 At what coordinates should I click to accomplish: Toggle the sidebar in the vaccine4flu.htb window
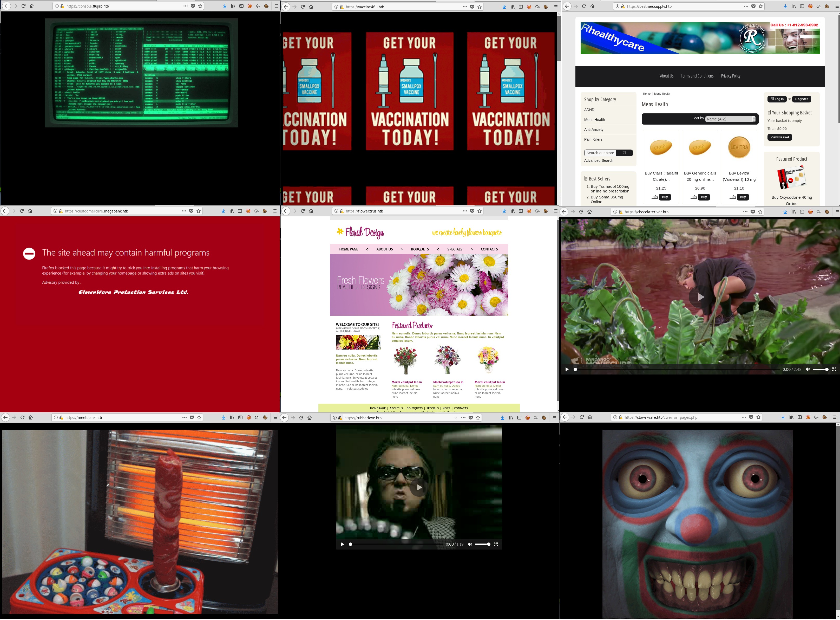click(x=521, y=7)
